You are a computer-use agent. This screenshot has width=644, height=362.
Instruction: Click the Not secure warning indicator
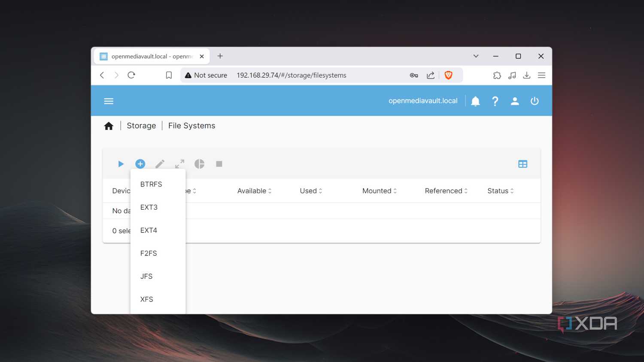[x=206, y=75]
